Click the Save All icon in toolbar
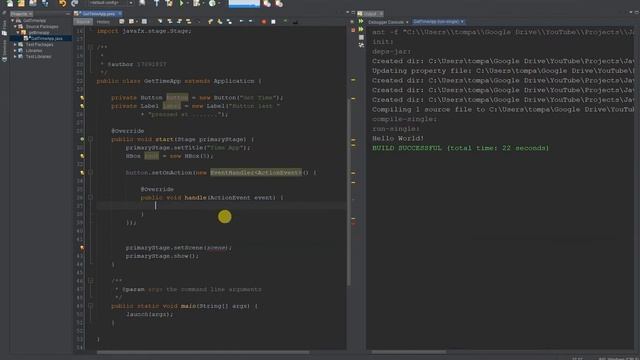The image size is (640, 360). pyautogui.click(x=45, y=4)
